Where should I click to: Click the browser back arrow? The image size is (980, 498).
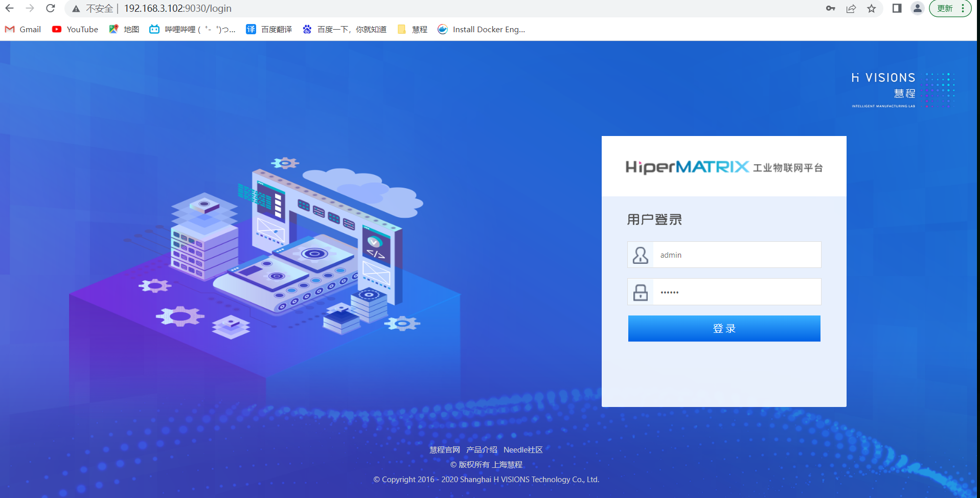click(9, 8)
